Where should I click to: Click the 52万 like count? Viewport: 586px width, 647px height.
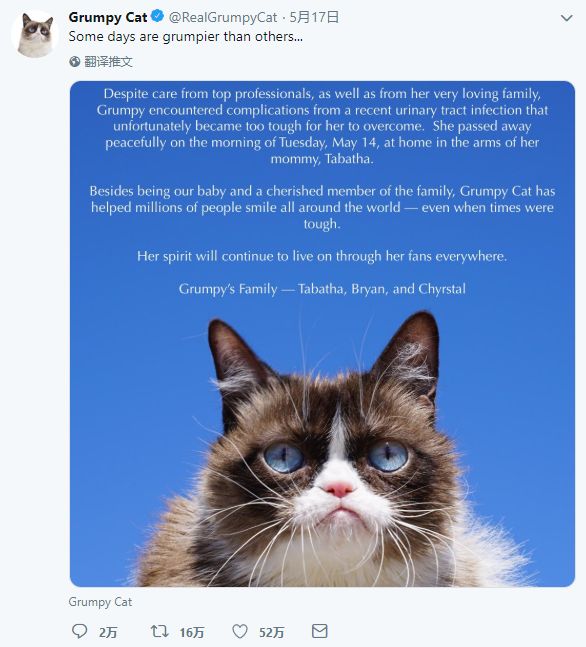(x=272, y=632)
